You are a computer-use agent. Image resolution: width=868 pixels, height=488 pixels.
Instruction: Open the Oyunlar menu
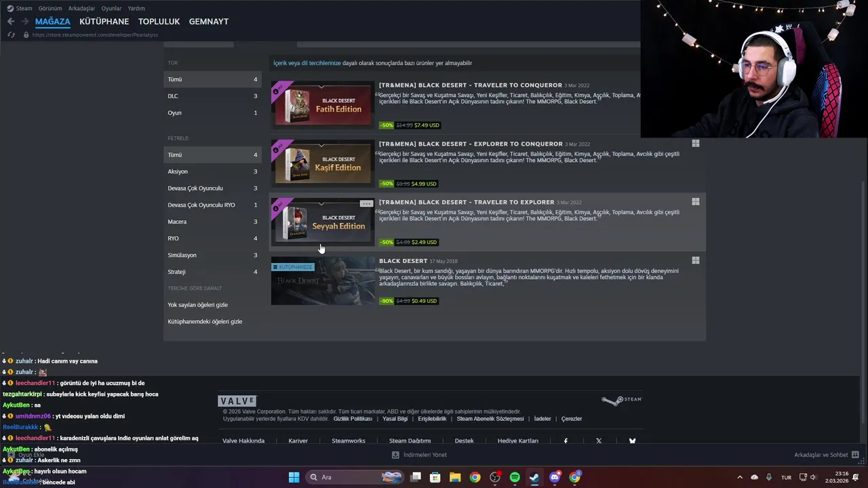click(111, 8)
